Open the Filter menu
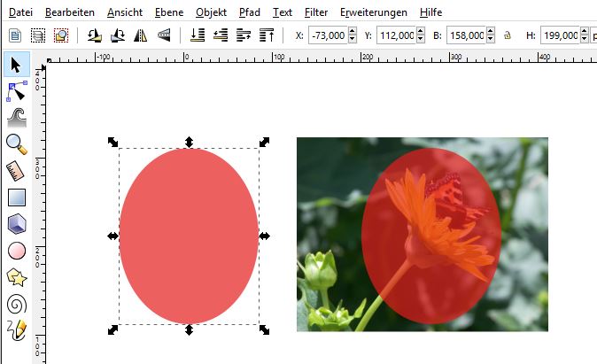This screenshot has height=364, width=597. pyautogui.click(x=316, y=12)
